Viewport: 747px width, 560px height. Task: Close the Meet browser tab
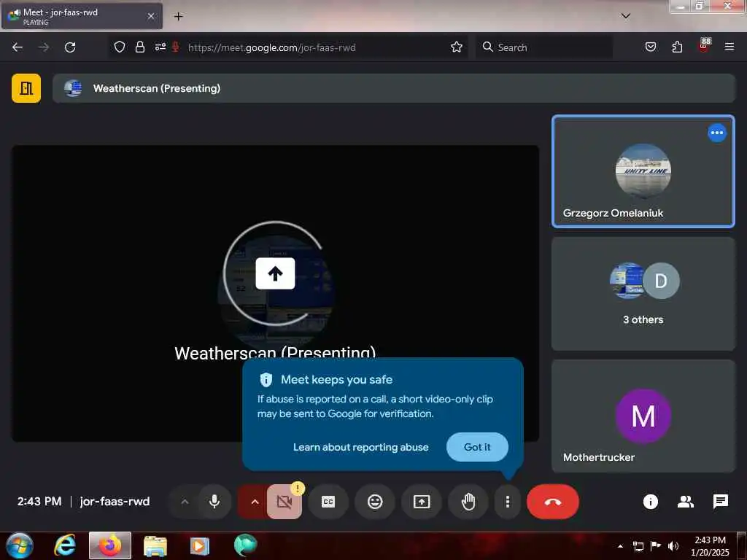pyautogui.click(x=150, y=16)
